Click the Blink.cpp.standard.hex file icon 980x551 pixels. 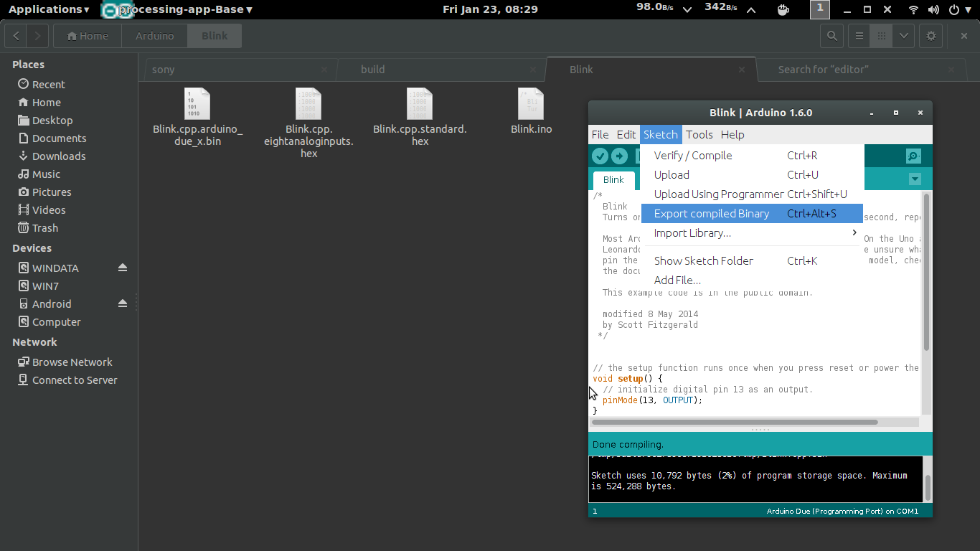tap(420, 103)
